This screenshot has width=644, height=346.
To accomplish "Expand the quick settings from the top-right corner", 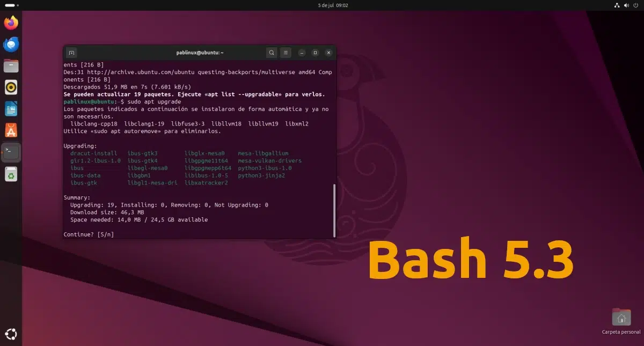I will (x=627, y=5).
